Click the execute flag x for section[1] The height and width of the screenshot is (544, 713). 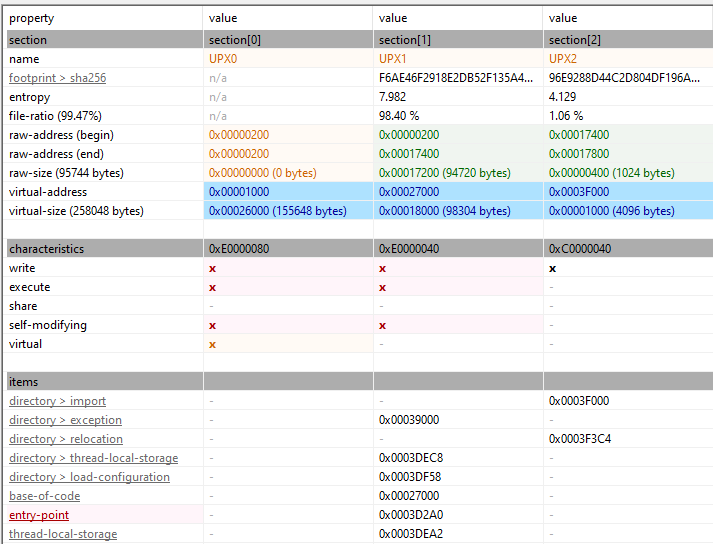pyautogui.click(x=382, y=288)
